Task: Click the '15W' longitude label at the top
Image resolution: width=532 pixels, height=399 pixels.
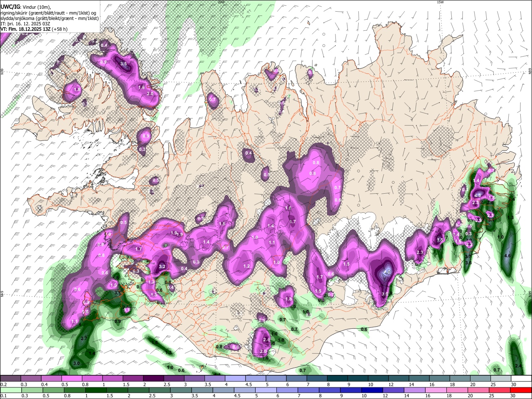Action: point(440,2)
